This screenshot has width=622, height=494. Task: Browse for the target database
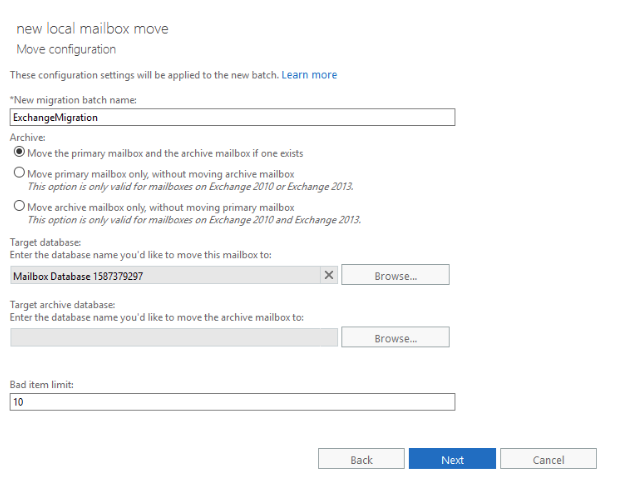tap(395, 275)
